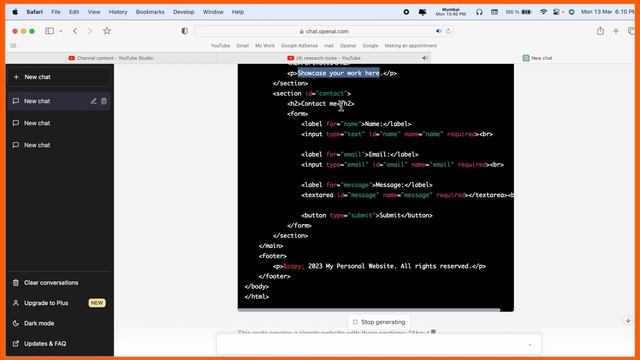Click the chat.openai.com address bar
Screen dimensions: 640x360
pyautogui.click(x=324, y=31)
